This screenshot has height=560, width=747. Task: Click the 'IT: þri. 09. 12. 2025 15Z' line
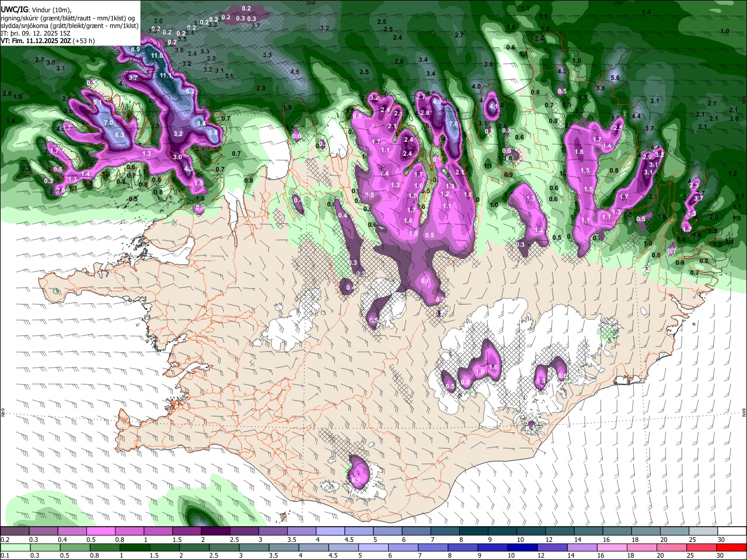(x=36, y=33)
